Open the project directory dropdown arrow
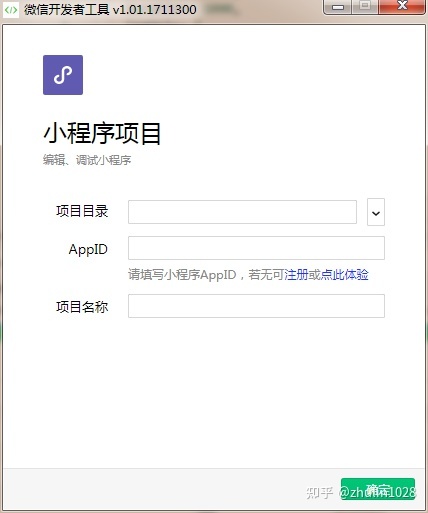This screenshot has height=513, width=428. pos(376,212)
